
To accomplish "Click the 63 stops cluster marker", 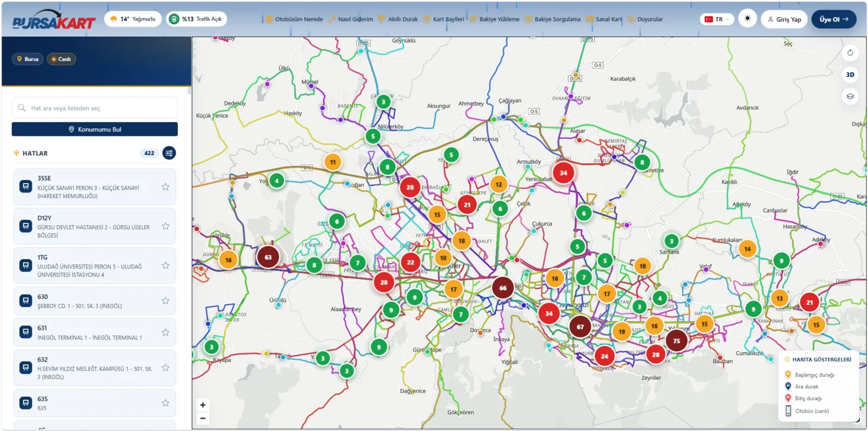I will click(268, 257).
